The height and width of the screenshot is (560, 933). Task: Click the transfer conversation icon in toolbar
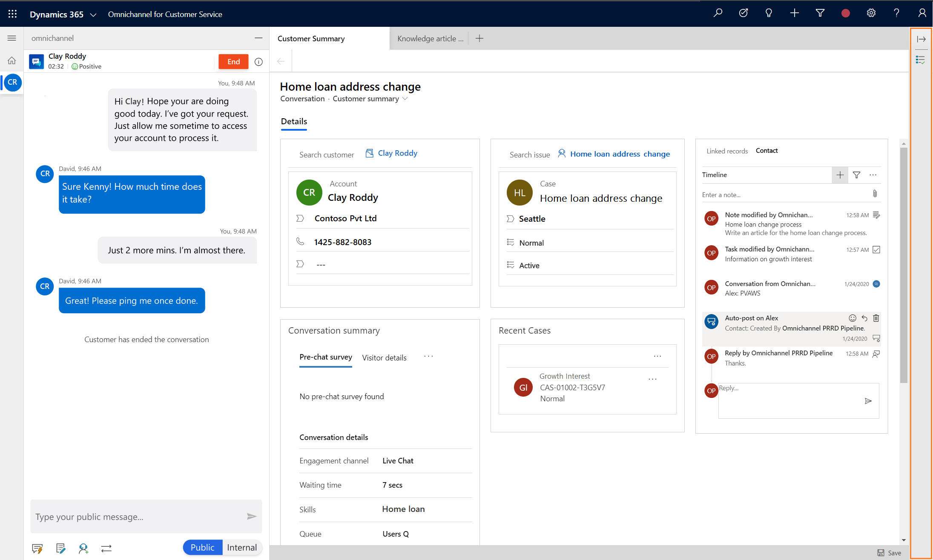106,549
